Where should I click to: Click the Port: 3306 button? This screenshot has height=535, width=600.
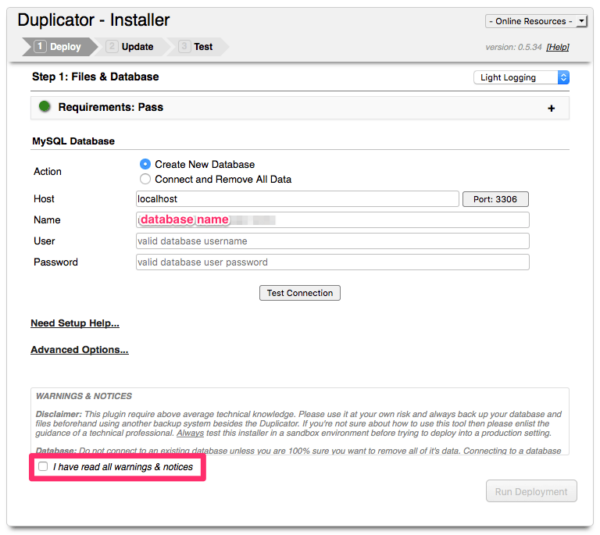495,199
